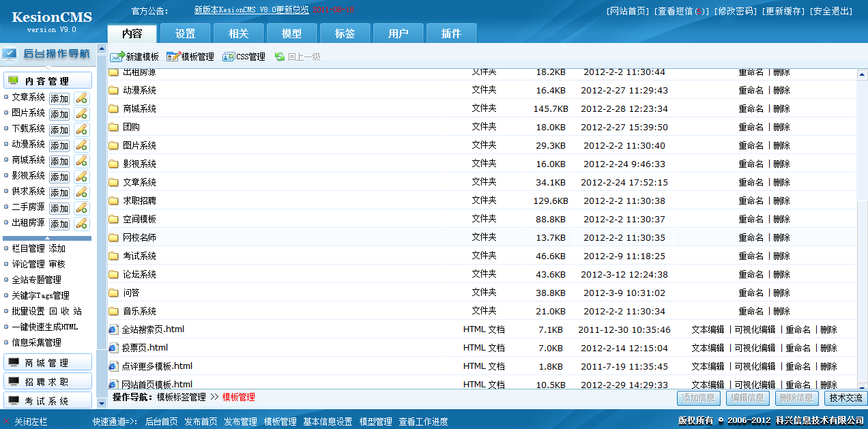Click the monitor icon on 考试系统
868x429 pixels.
tap(14, 400)
